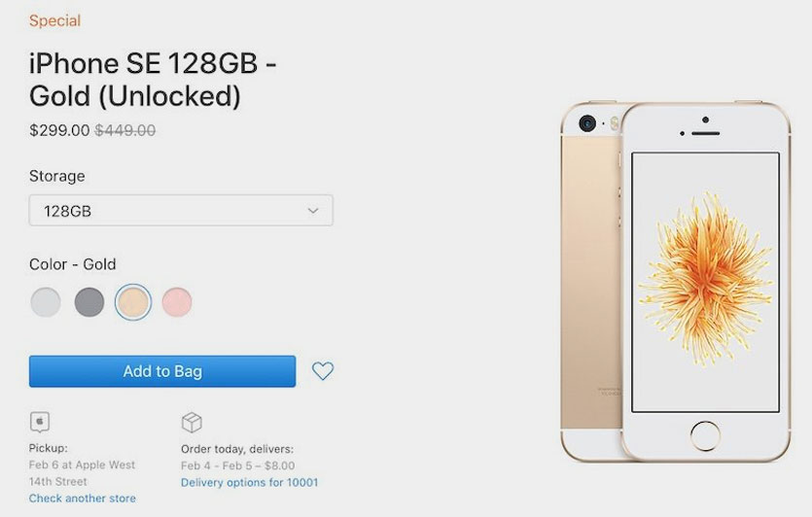Pick the Rose Gold color swatch
This screenshot has height=517, width=812.
pyautogui.click(x=177, y=301)
